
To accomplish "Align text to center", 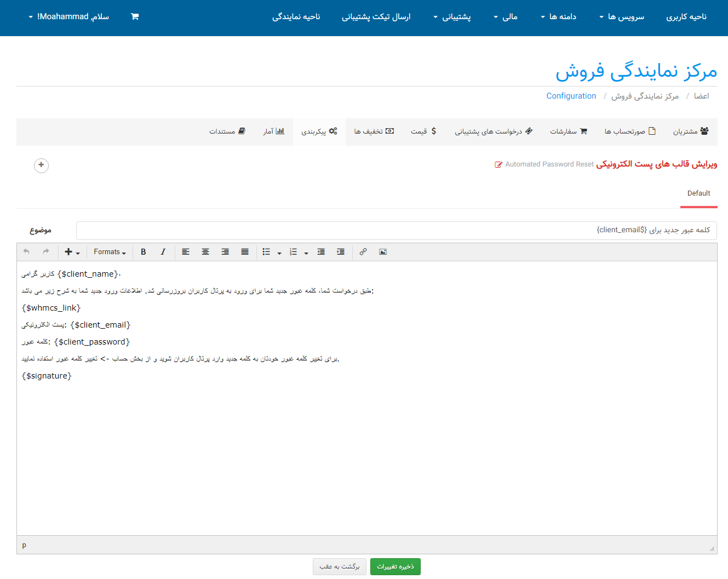I will (x=205, y=252).
